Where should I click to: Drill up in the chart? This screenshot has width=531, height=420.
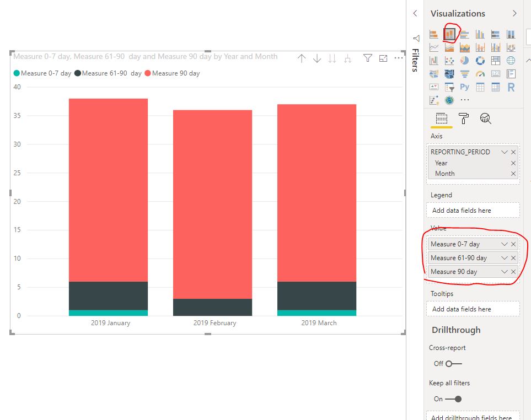[x=302, y=58]
